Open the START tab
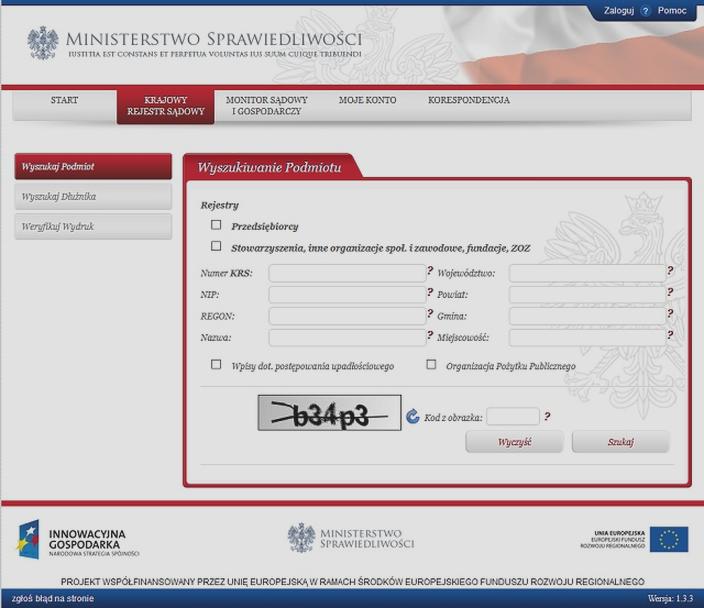The image size is (704, 608). click(64, 106)
